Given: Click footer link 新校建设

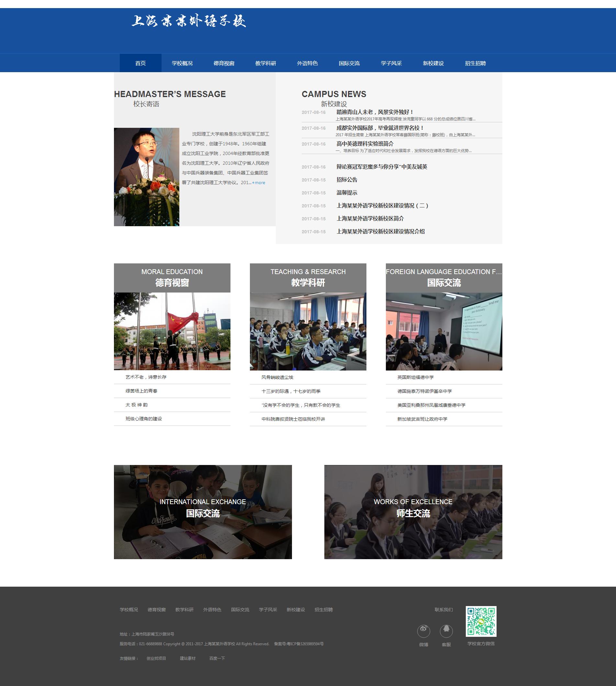Looking at the screenshot, I should click(296, 610).
